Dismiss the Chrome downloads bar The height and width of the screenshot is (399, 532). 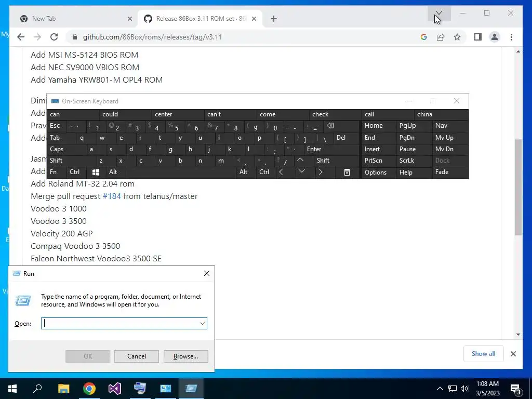coord(513,354)
